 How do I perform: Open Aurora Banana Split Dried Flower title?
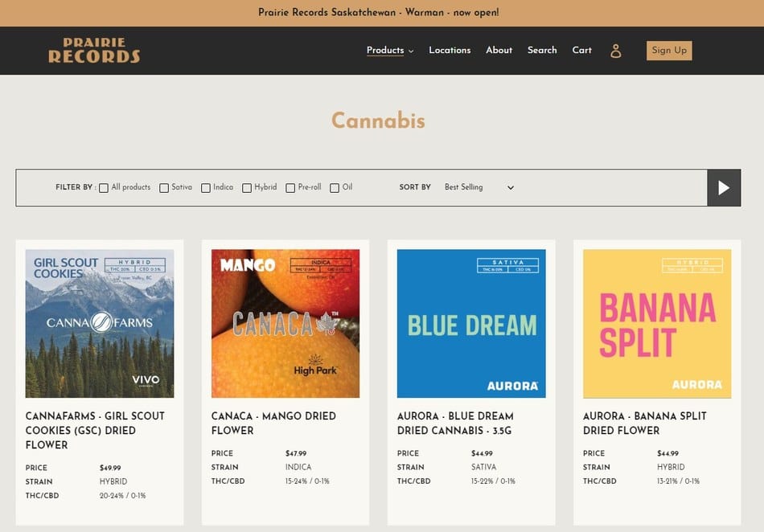pyautogui.click(x=645, y=423)
